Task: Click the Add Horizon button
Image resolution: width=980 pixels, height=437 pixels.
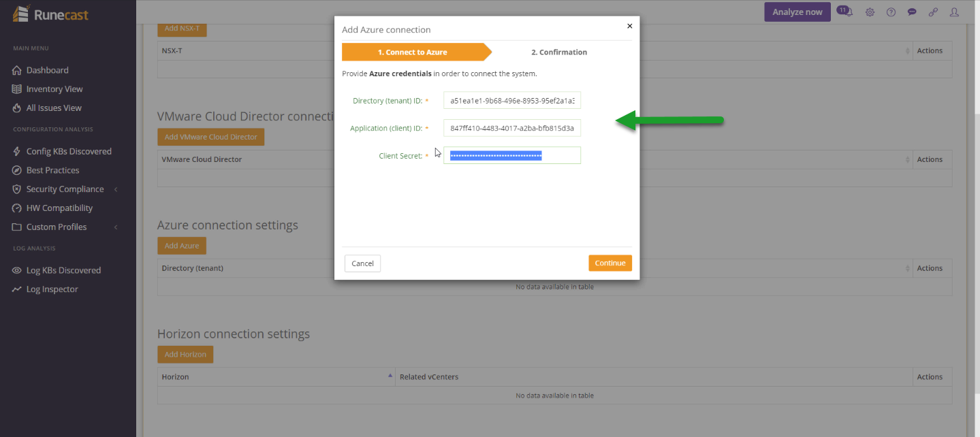Action: coord(185,354)
